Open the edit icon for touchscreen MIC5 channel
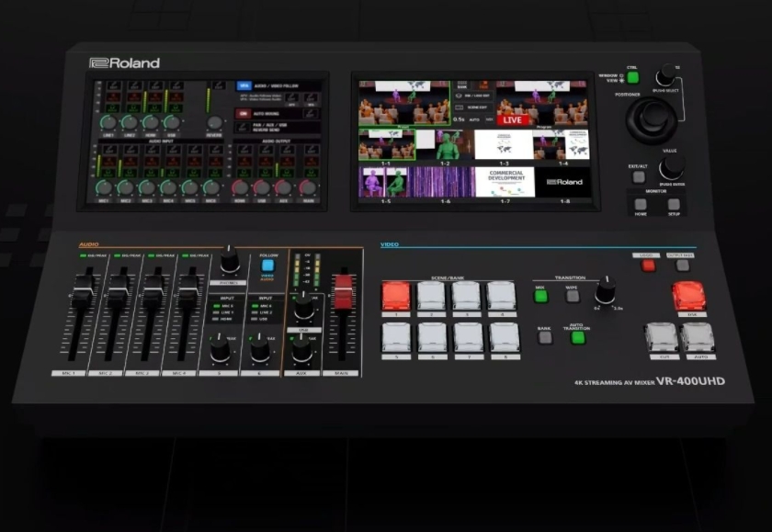772x532 pixels. [x=195, y=149]
